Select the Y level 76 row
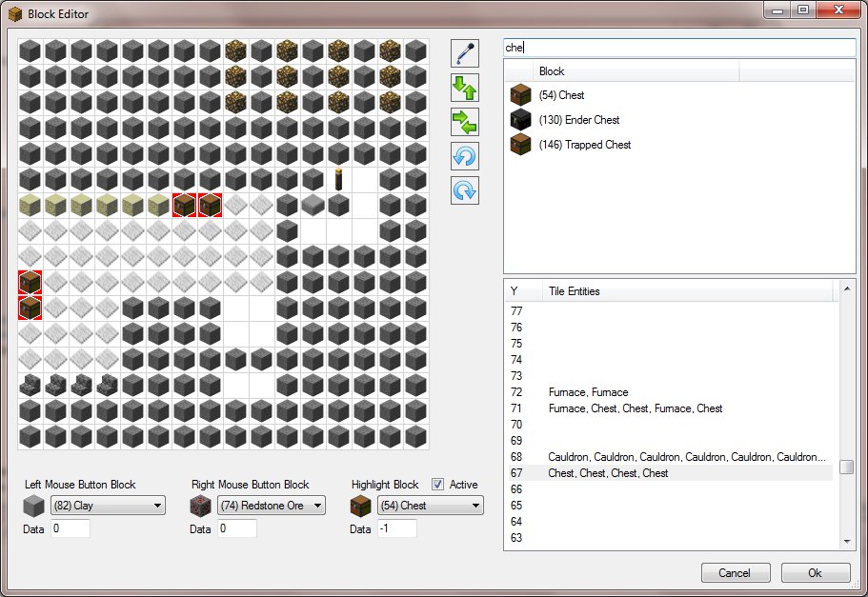 [670, 328]
